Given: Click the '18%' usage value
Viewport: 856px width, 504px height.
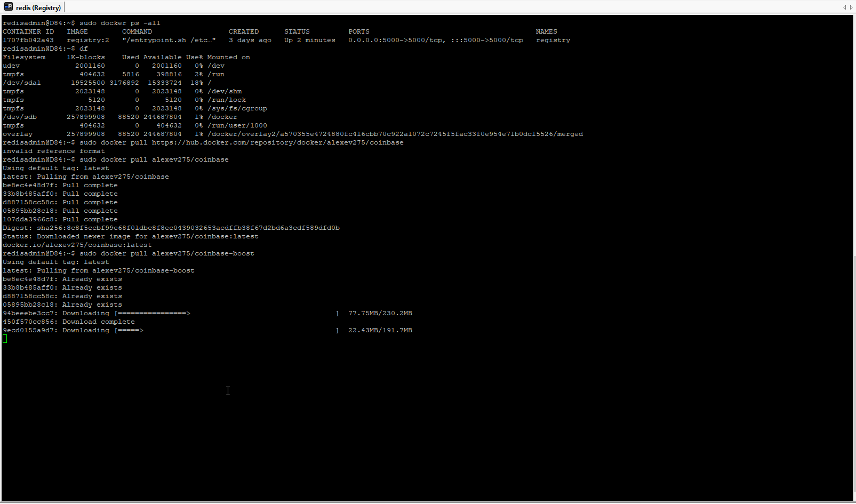Looking at the screenshot, I should (x=197, y=83).
